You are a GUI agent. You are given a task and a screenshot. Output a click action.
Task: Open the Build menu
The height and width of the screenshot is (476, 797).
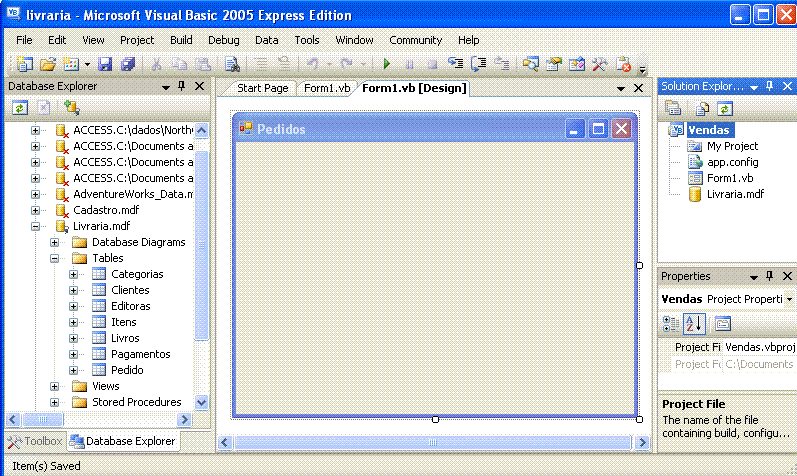point(181,40)
